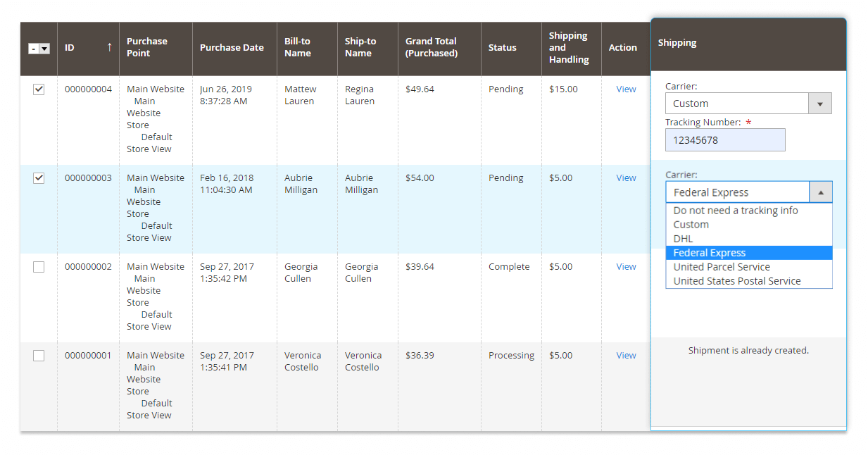Select DHL from the carrier list

point(683,239)
